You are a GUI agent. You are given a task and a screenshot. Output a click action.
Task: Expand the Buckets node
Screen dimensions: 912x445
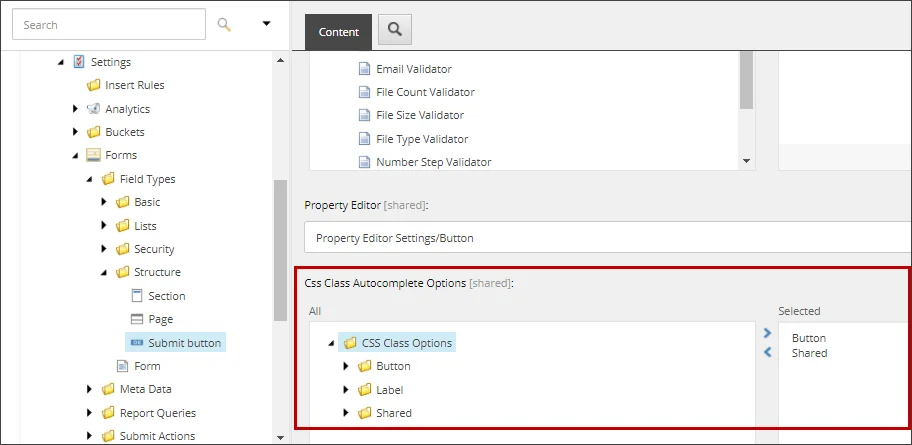coord(75,131)
